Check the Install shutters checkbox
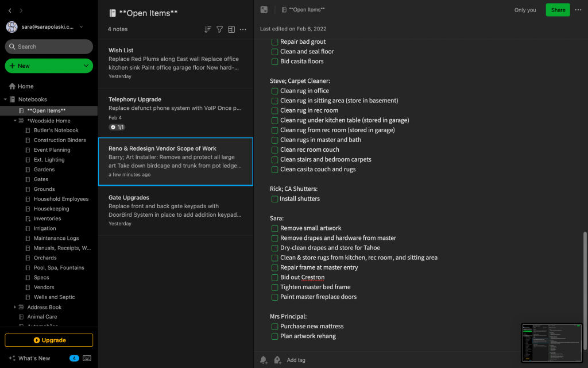 (274, 199)
